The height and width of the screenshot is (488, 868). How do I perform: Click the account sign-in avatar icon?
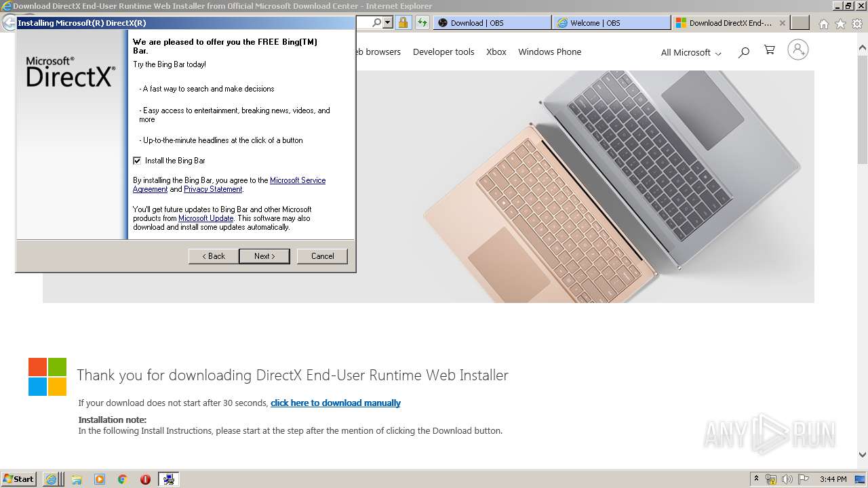pyautogui.click(x=798, y=49)
